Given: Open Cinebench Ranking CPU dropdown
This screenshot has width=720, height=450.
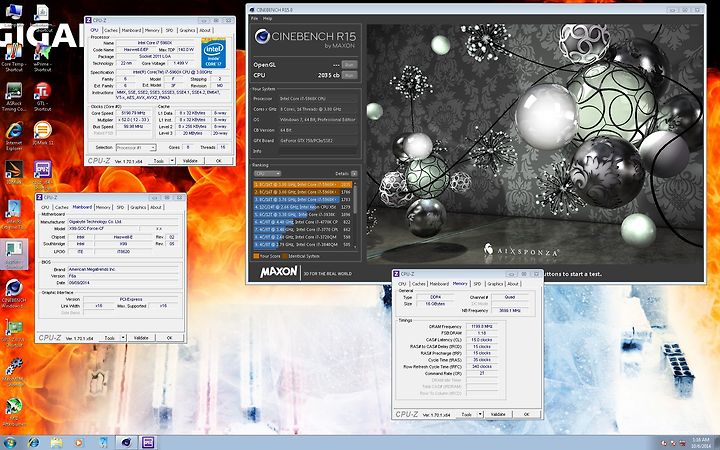Looking at the screenshot, I should [x=267, y=174].
